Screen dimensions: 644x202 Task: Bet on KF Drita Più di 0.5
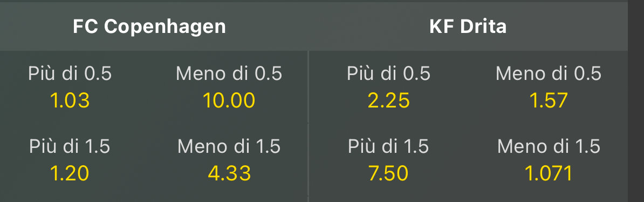pyautogui.click(x=388, y=87)
